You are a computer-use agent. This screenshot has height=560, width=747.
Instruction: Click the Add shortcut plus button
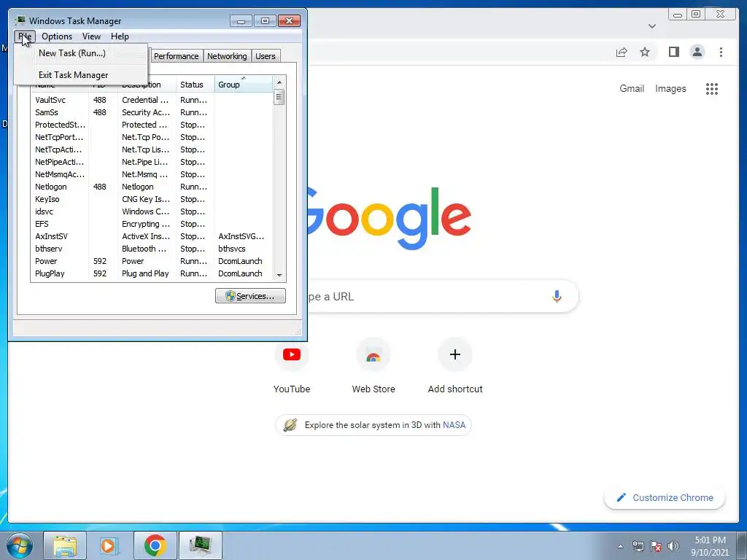455,354
